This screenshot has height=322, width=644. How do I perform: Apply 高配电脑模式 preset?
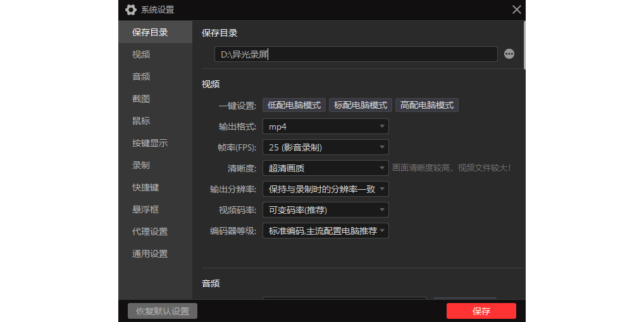pyautogui.click(x=427, y=105)
